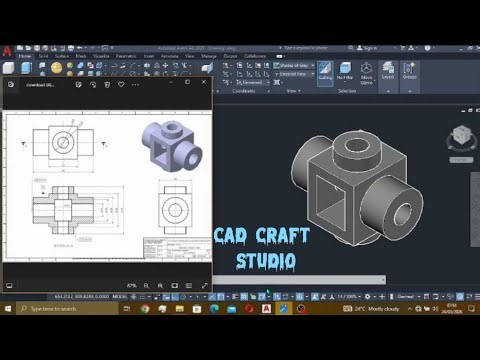Toggle snap mode in the status bar
The image size is (480, 360).
[142, 296]
